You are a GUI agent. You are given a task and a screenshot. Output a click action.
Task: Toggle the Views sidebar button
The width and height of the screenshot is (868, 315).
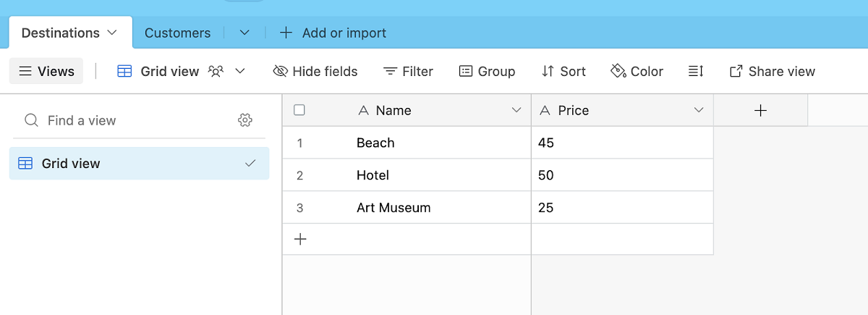click(x=46, y=71)
